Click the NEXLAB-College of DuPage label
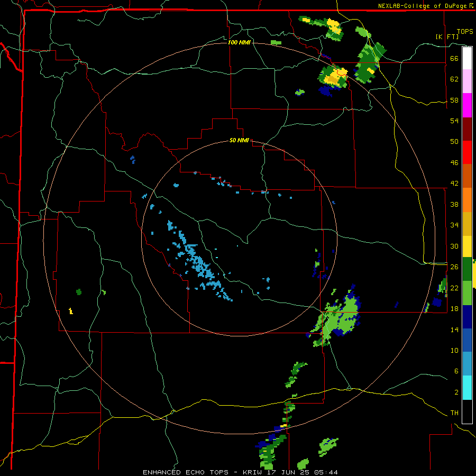This screenshot has width=476, height=476. tap(423, 6)
